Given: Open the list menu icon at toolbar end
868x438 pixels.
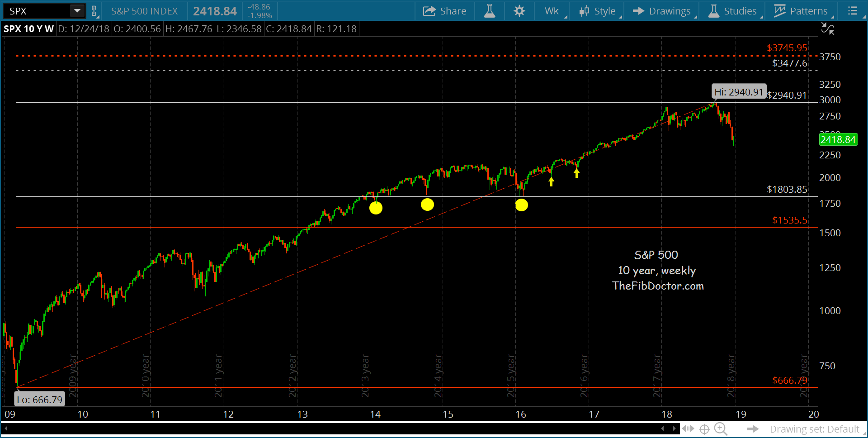Looking at the screenshot, I should pos(852,11).
